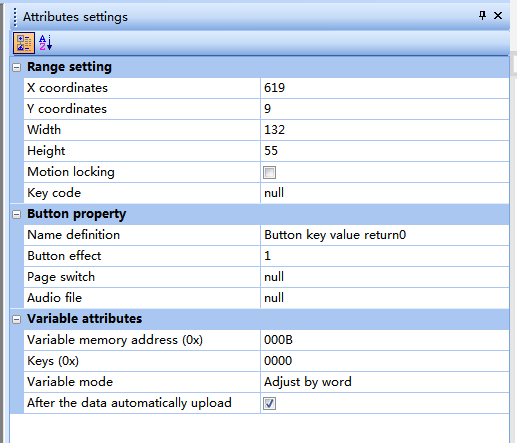Viewport: 517px width, 443px height.
Task: Collapse the Button property section
Action: point(16,215)
